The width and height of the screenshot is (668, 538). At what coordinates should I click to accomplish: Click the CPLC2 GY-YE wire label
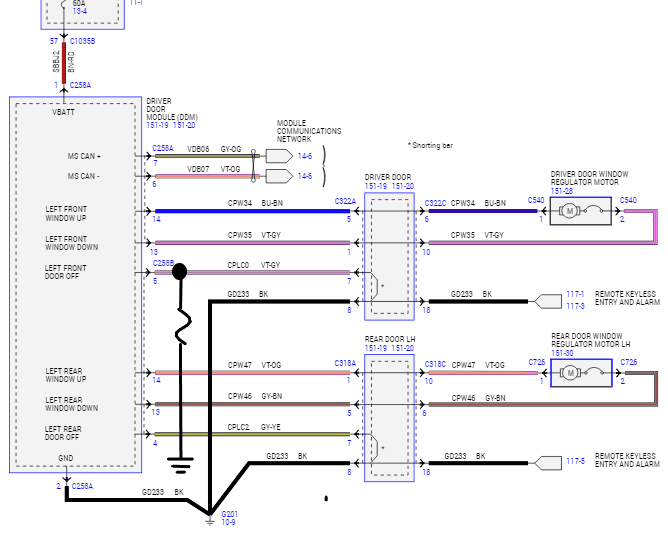[x=254, y=427]
